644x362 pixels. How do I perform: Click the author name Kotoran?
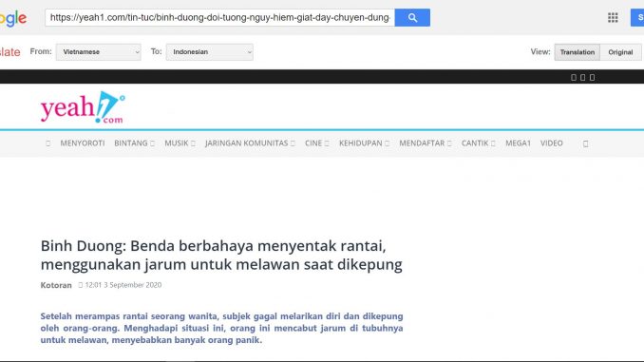coord(56,285)
